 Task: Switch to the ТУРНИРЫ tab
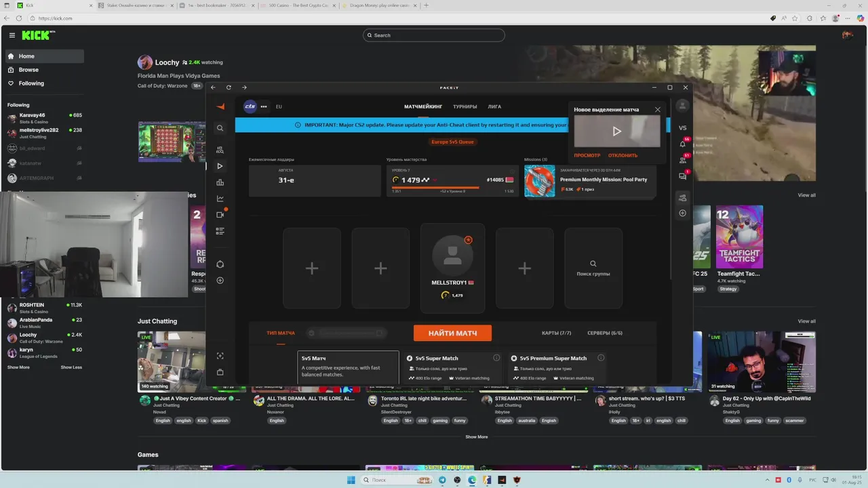[465, 106]
